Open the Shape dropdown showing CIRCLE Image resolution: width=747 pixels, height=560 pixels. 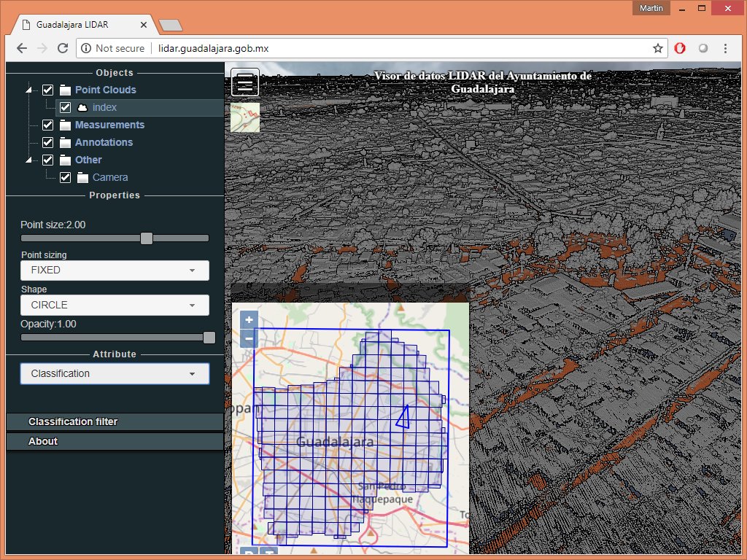[115, 305]
